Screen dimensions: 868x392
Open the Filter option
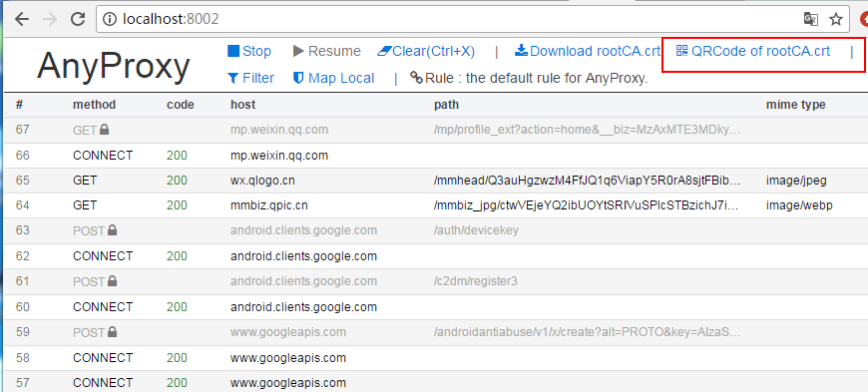point(250,78)
